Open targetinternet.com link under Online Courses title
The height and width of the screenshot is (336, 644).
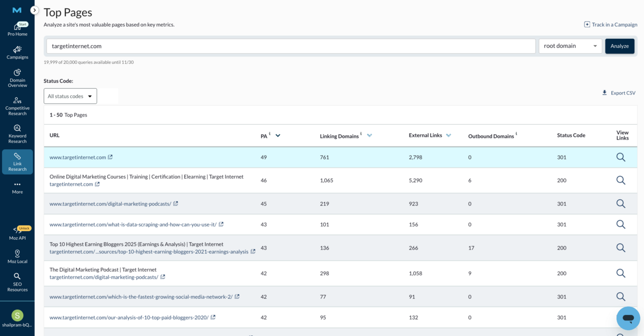(71, 184)
